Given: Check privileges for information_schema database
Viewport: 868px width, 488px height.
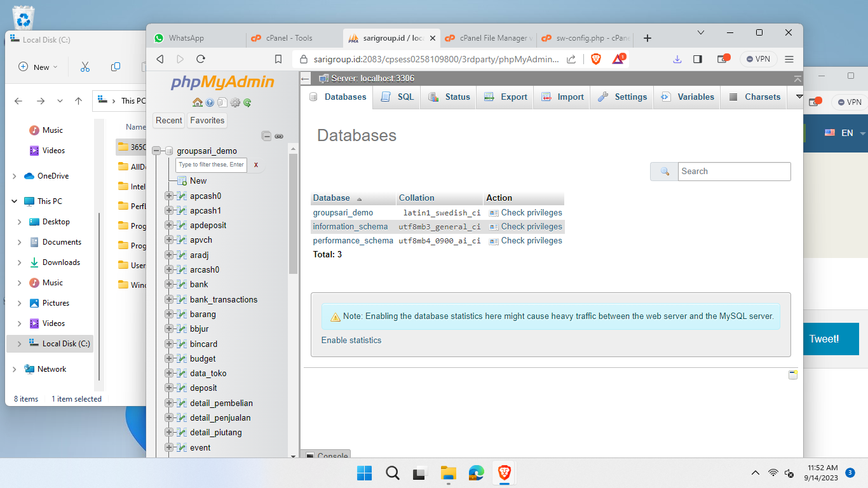Looking at the screenshot, I should (531, 227).
